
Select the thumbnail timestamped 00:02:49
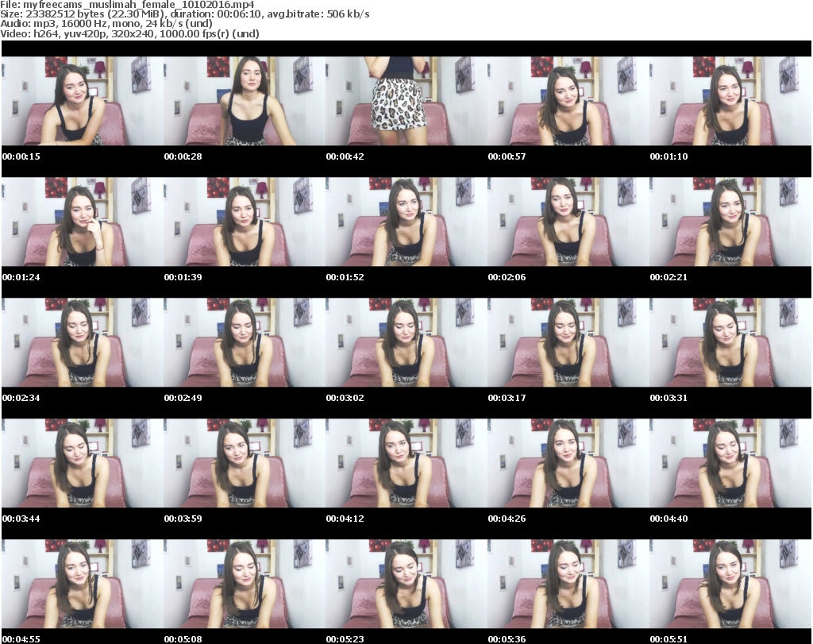245,342
